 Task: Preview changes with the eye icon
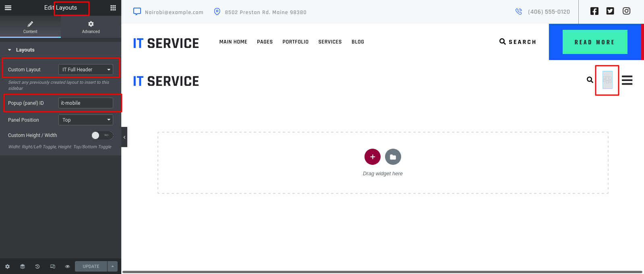coord(68,266)
